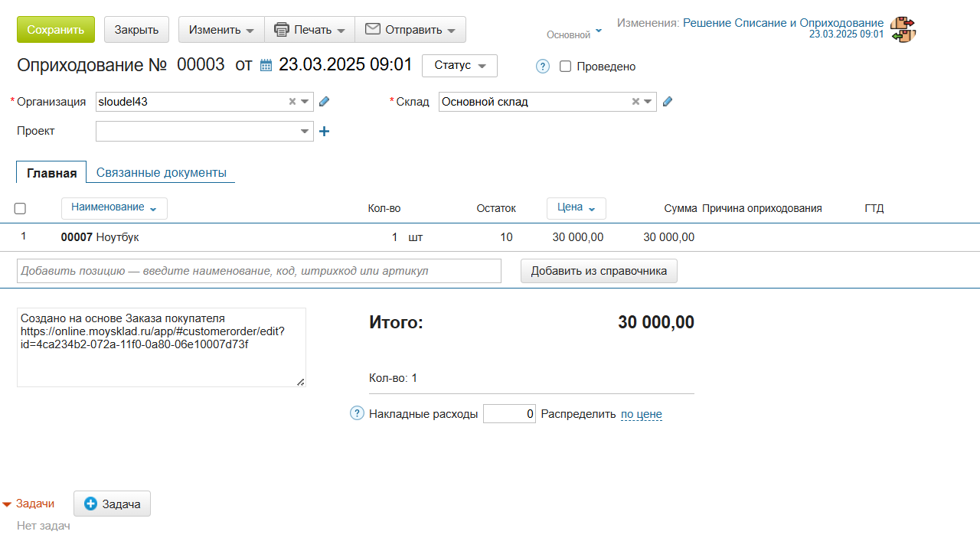This screenshot has width=980, height=551.
Task: Click the Закрыть button
Action: coord(136,30)
